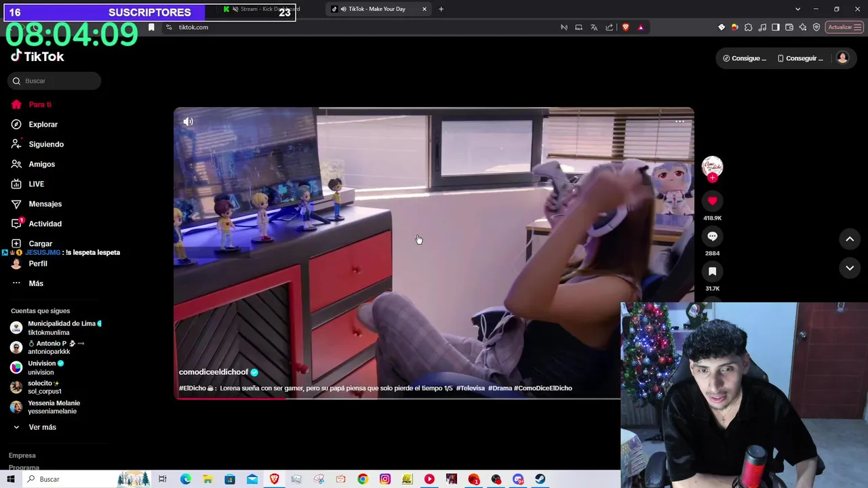Screen dimensions: 868x488
Task: Click the Consigue button in the header
Action: (x=744, y=58)
